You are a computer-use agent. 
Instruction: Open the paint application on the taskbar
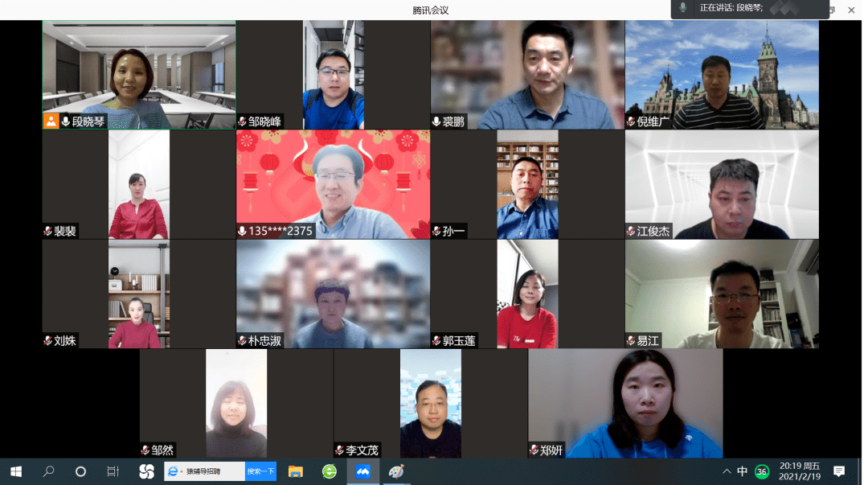pyautogui.click(x=395, y=472)
